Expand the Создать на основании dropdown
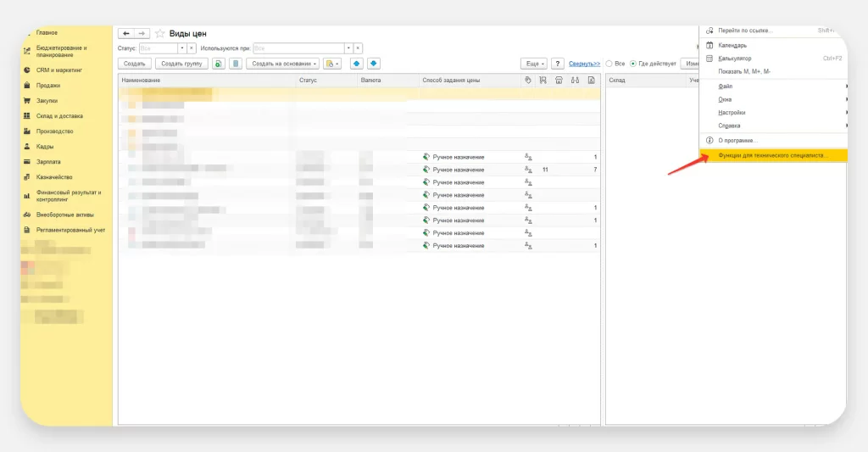868x452 pixels. tap(283, 64)
